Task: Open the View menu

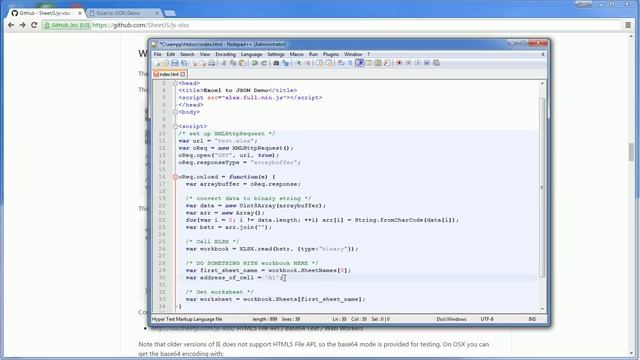Action: click(204, 54)
